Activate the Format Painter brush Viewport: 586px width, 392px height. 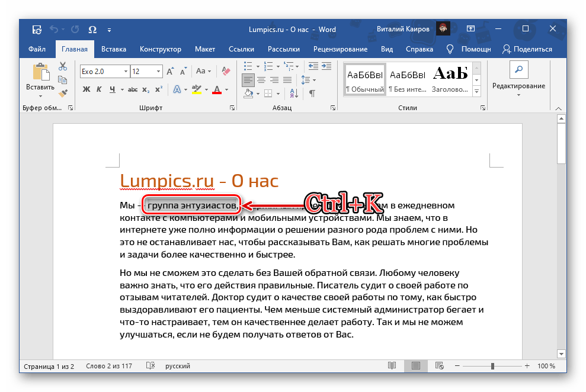point(63,92)
